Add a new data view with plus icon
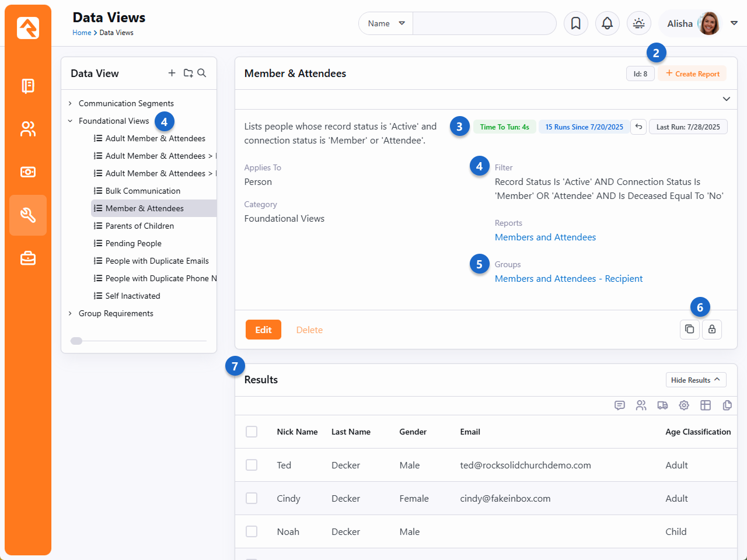 point(172,73)
